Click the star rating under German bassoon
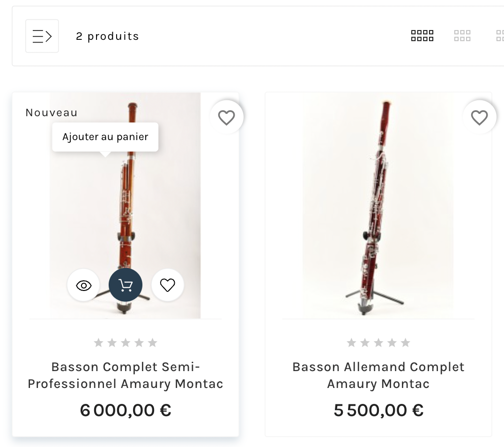Screen dimensions: 504x447 (378, 343)
